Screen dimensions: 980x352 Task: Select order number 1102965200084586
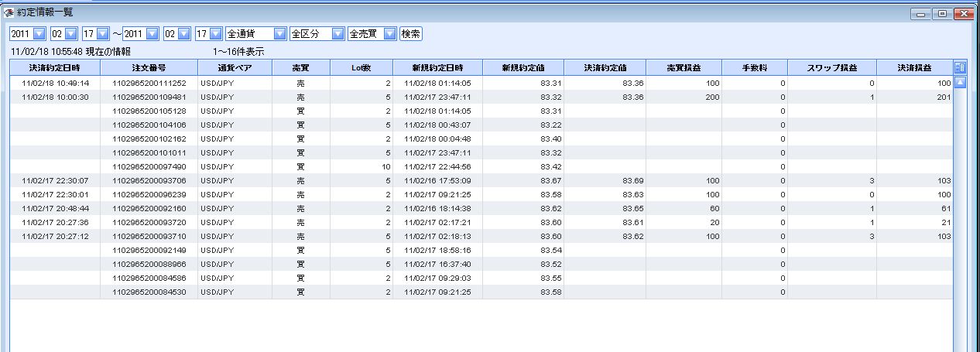[x=149, y=278]
